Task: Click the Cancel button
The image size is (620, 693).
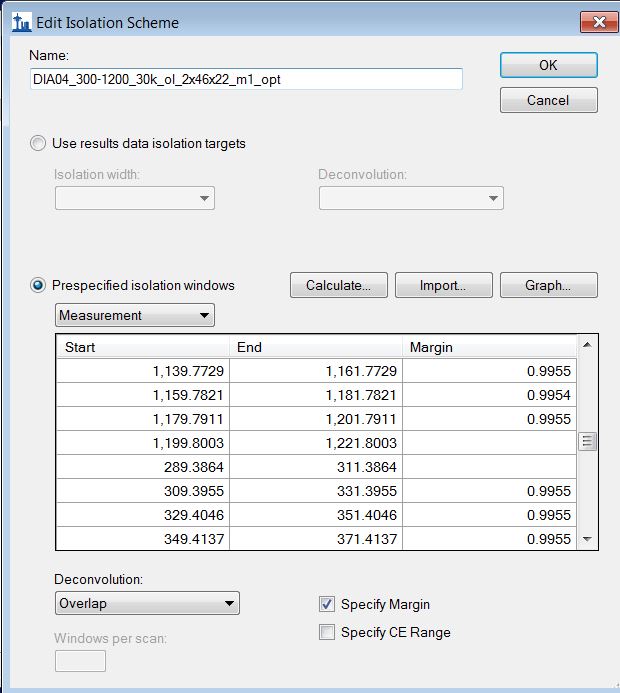Action: click(548, 100)
